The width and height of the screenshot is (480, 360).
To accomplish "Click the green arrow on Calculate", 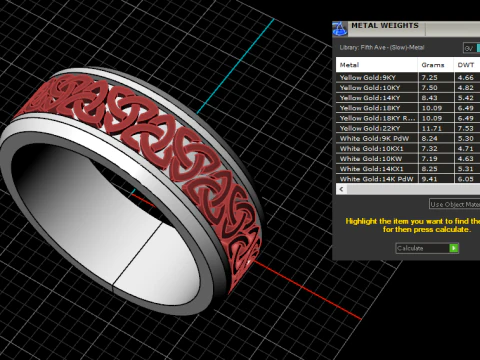I will click(x=454, y=248).
